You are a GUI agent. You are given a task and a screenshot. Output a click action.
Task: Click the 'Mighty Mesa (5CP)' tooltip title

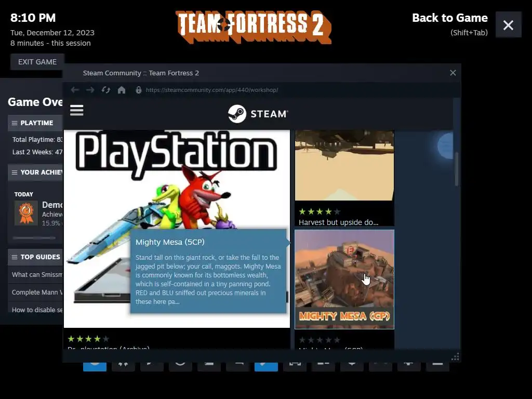point(170,242)
